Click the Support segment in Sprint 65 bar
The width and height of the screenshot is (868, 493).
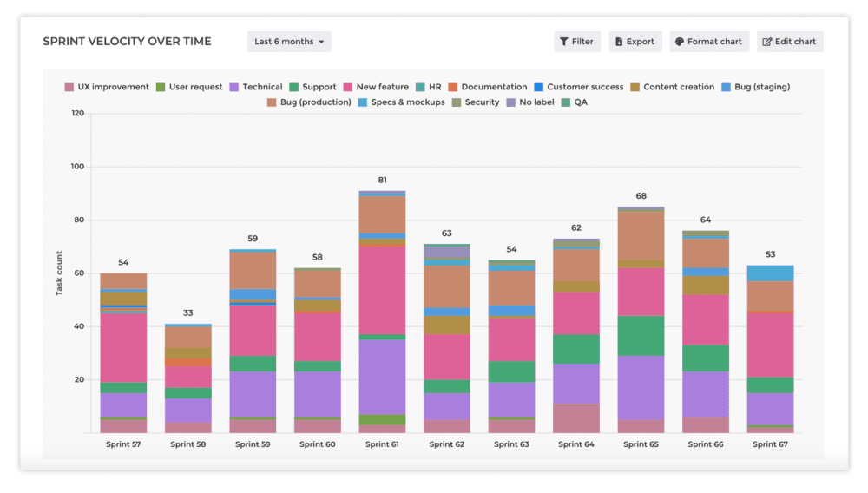tap(641, 336)
